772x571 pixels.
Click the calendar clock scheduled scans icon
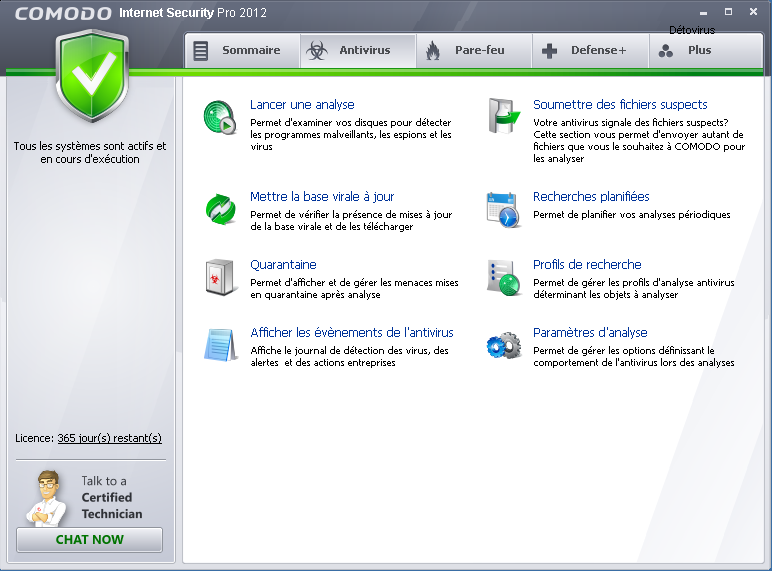(503, 210)
